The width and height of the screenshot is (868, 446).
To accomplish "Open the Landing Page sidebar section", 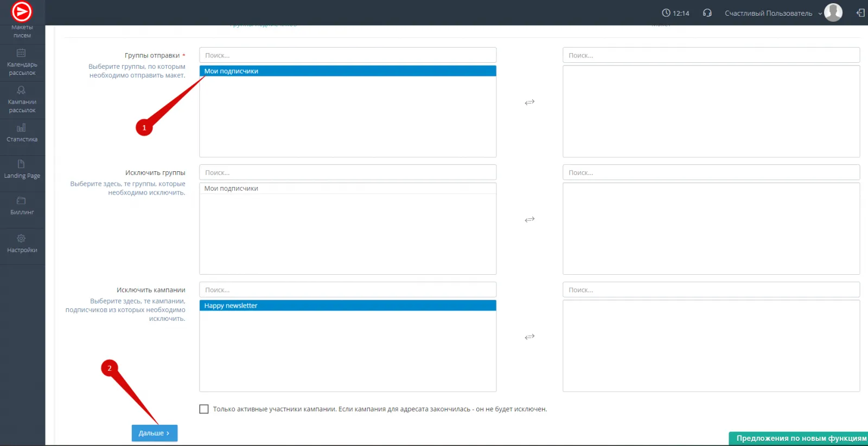I will pyautogui.click(x=22, y=169).
